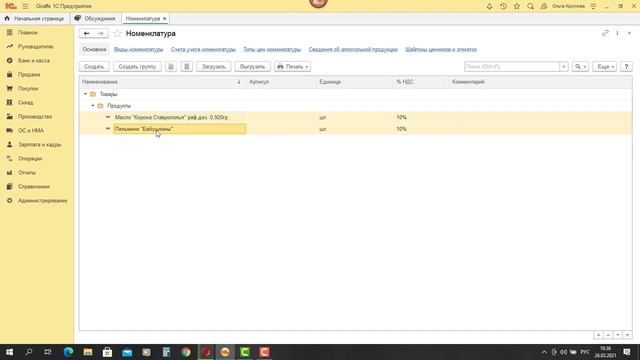640x360 pixels.
Task: Select the Пельмени "Бабушкины" row
Action: click(x=356, y=129)
